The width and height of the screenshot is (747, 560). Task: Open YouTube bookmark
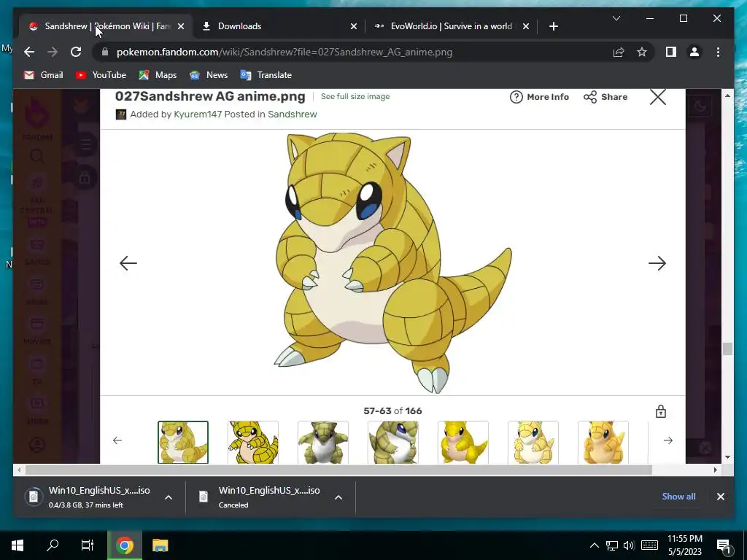point(101,75)
